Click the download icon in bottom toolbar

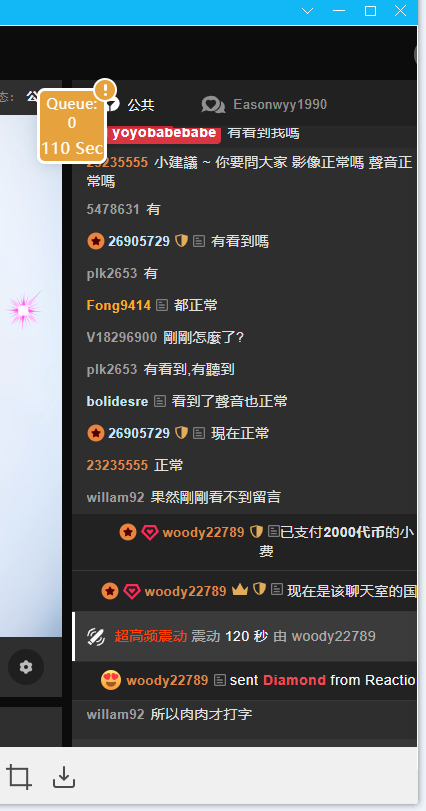64,777
